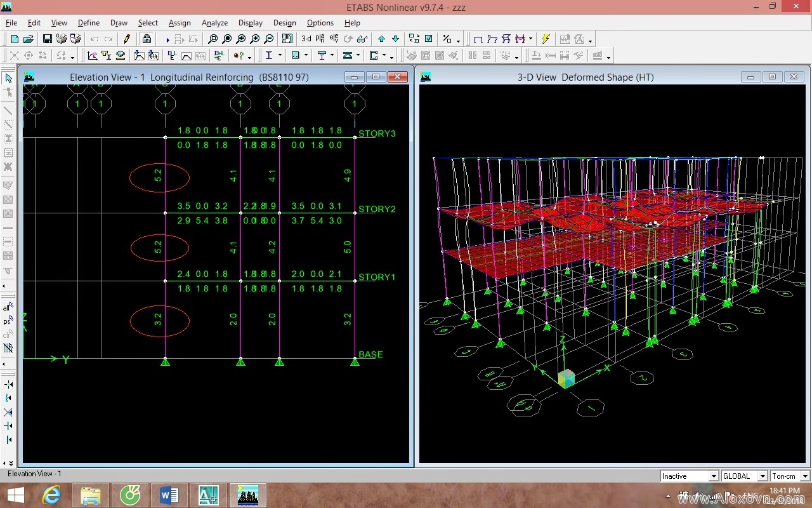Open the Inactive one-story options dropdown
Viewport: 812px width, 508px height.
click(x=713, y=476)
